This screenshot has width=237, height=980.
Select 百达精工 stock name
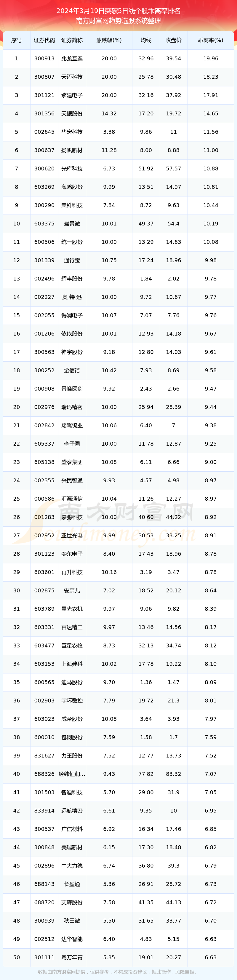(x=72, y=627)
